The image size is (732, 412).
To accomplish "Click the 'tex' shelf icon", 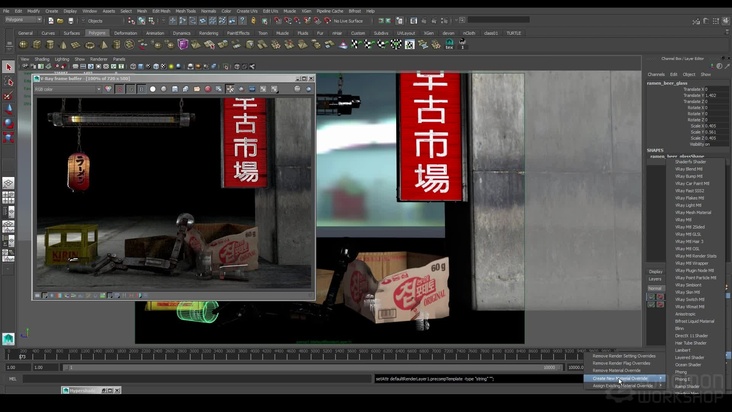I will [450, 44].
